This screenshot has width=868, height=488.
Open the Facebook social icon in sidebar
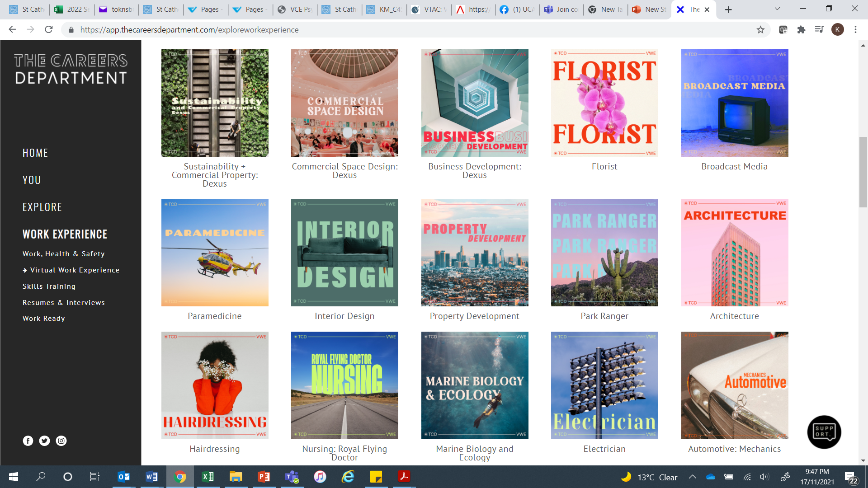28,441
